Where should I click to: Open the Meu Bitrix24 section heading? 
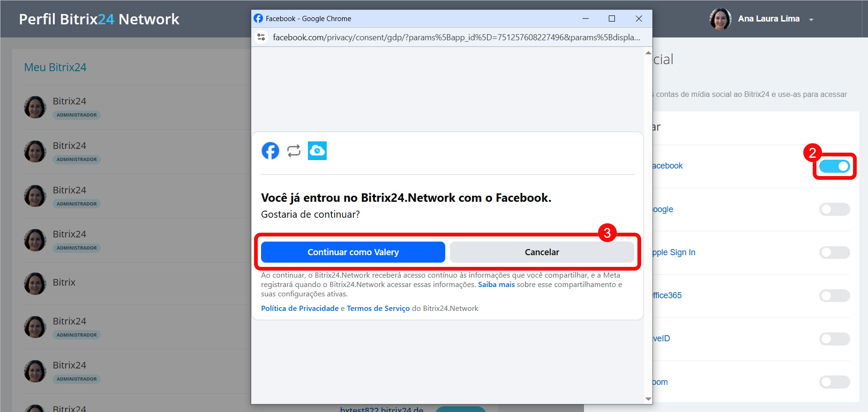point(55,67)
